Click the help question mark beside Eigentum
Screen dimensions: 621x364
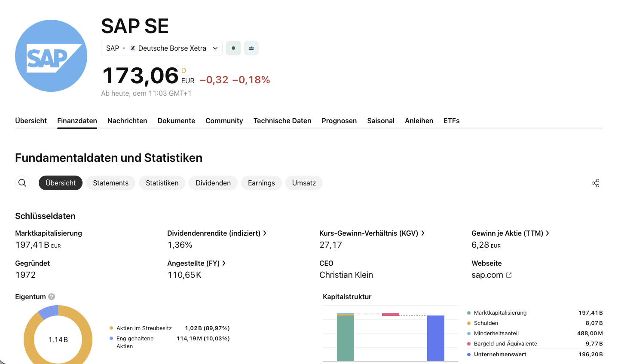point(51,297)
